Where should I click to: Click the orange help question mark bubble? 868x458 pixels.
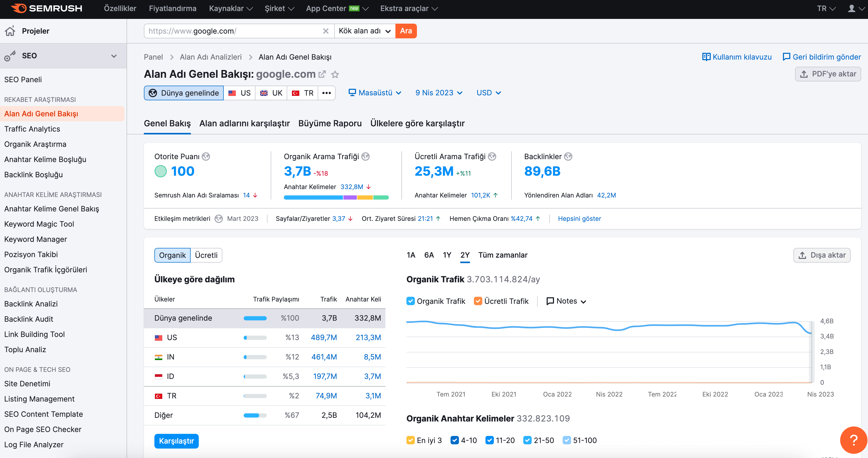pos(853,440)
